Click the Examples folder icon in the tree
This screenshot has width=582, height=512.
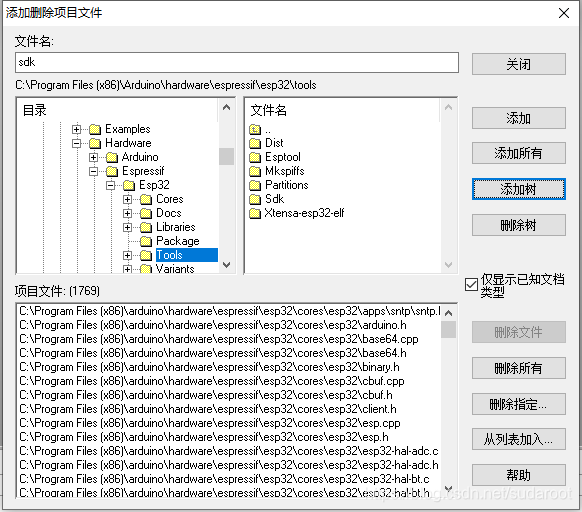95,129
